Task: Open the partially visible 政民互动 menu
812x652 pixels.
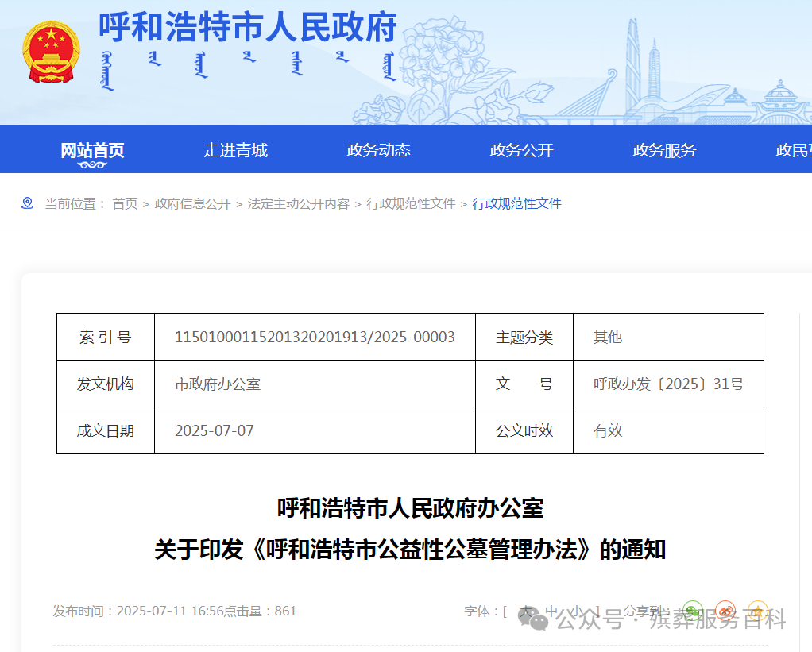Action: pyautogui.click(x=793, y=149)
